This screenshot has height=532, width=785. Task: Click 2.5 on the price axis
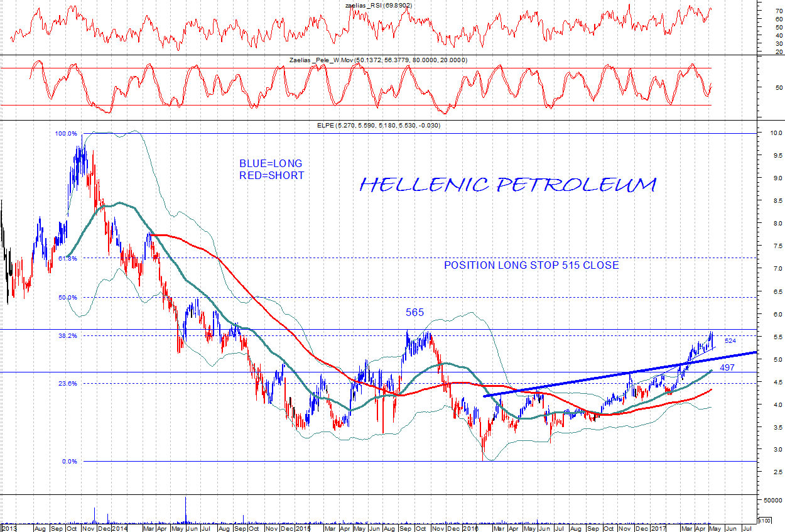pyautogui.click(x=777, y=472)
